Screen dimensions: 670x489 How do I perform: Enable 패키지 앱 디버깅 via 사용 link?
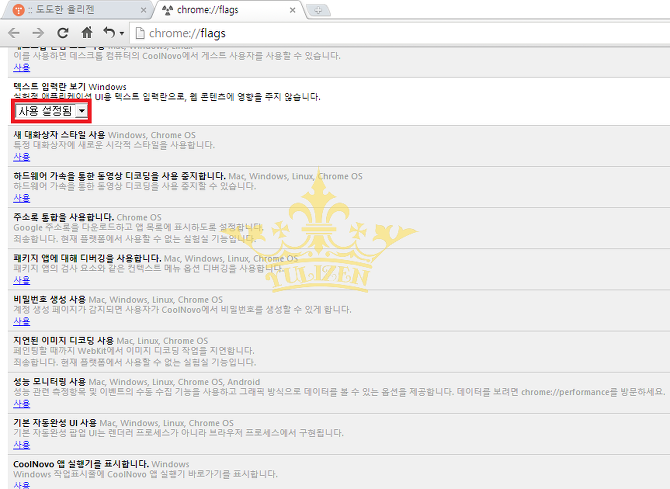21,280
